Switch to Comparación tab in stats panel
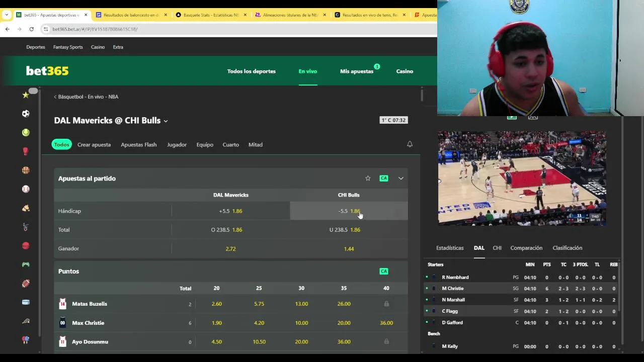The image size is (644, 362). click(526, 248)
